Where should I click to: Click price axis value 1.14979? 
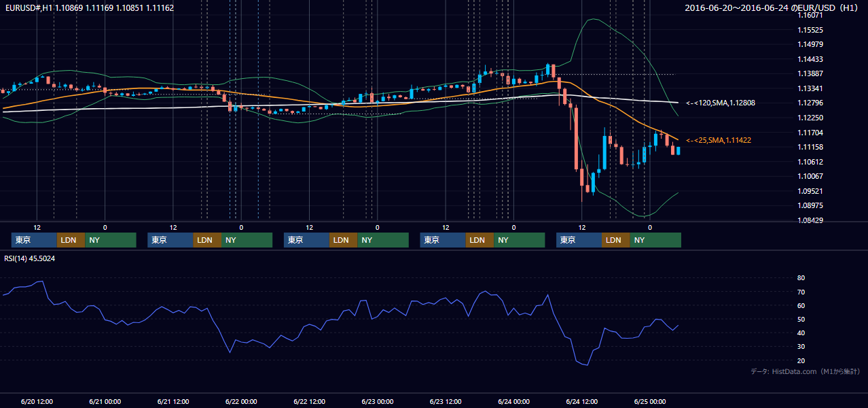[810, 45]
